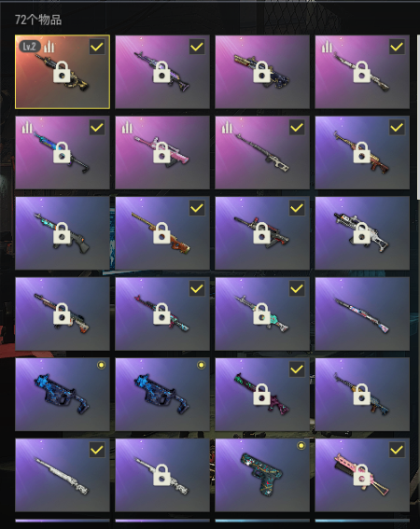
Task: Click the lock on the orange wooden sniper rifle
Action: point(161,233)
